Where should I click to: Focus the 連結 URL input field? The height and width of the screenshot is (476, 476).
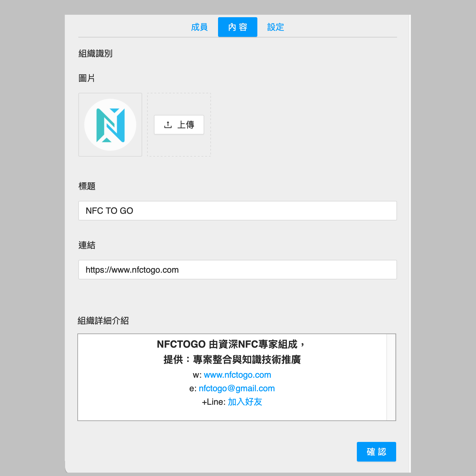[238, 270]
